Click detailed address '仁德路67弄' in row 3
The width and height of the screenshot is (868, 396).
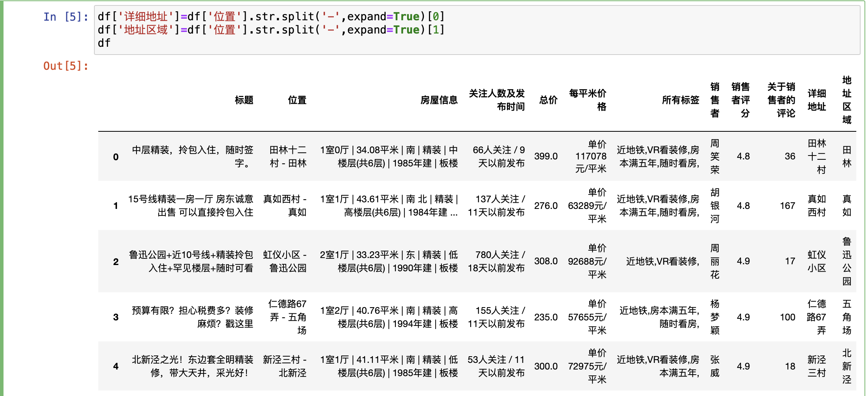click(817, 317)
